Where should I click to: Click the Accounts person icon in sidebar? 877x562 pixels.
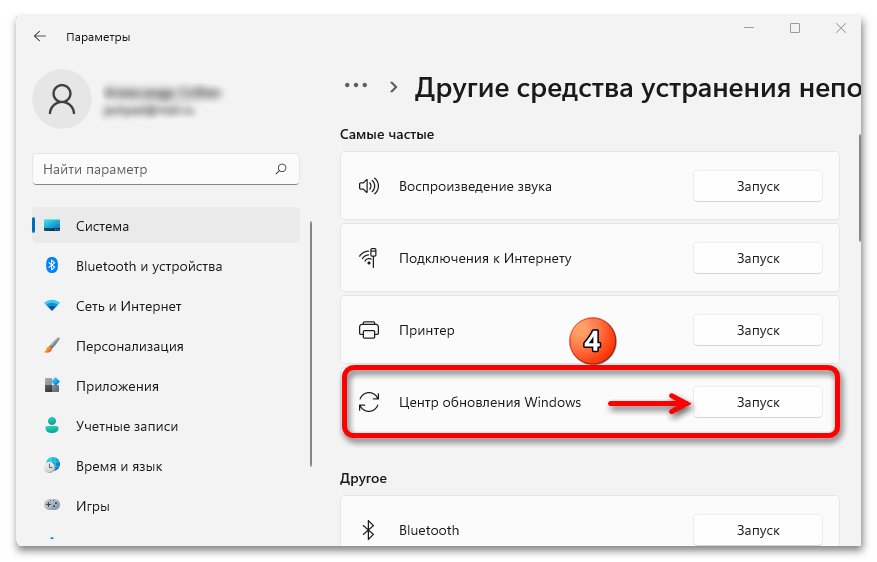point(53,426)
